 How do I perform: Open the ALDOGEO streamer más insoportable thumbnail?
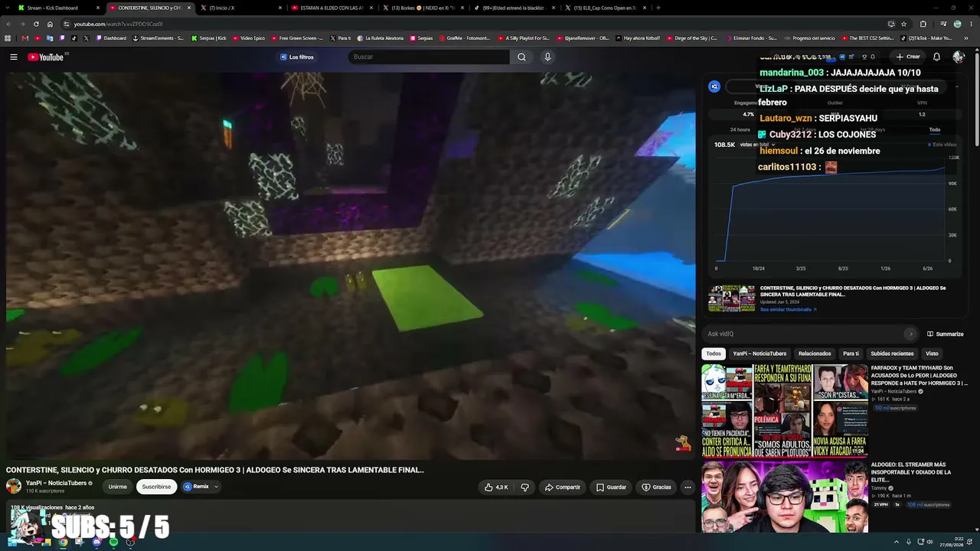pyautogui.click(x=785, y=497)
